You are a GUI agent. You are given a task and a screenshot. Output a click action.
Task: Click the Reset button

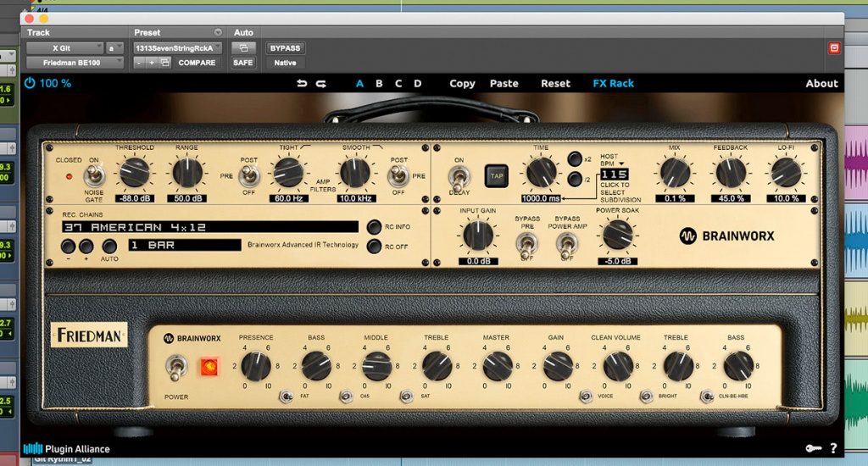point(555,84)
